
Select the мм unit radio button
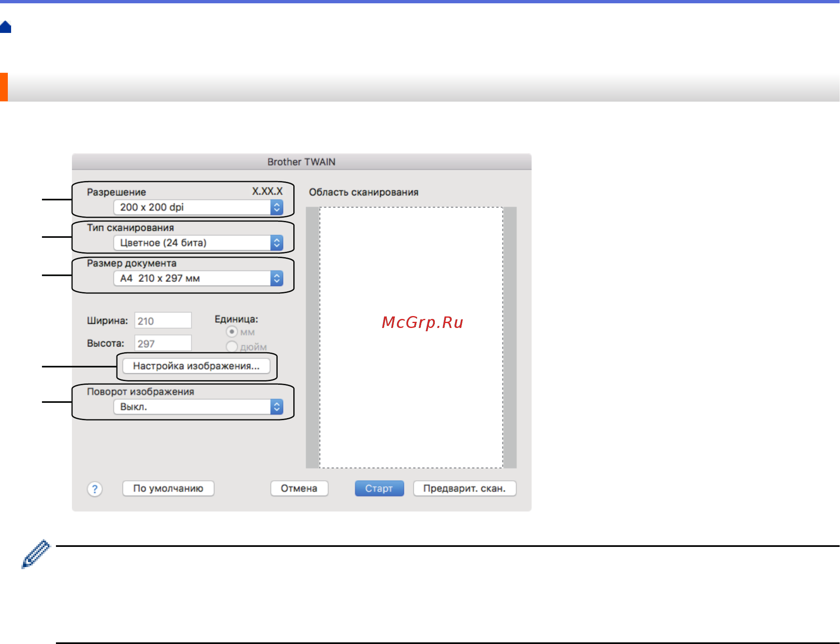coord(232,331)
